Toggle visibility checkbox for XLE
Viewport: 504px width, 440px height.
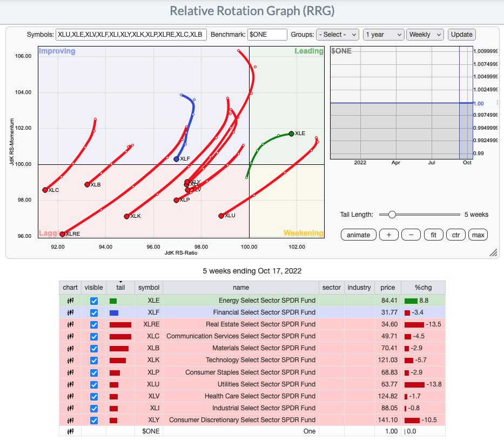pos(94,301)
